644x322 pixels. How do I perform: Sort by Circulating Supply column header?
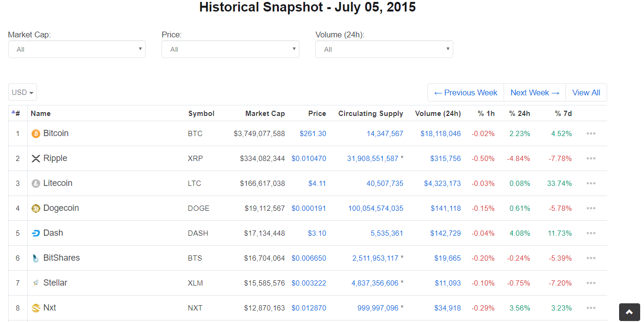(x=371, y=114)
